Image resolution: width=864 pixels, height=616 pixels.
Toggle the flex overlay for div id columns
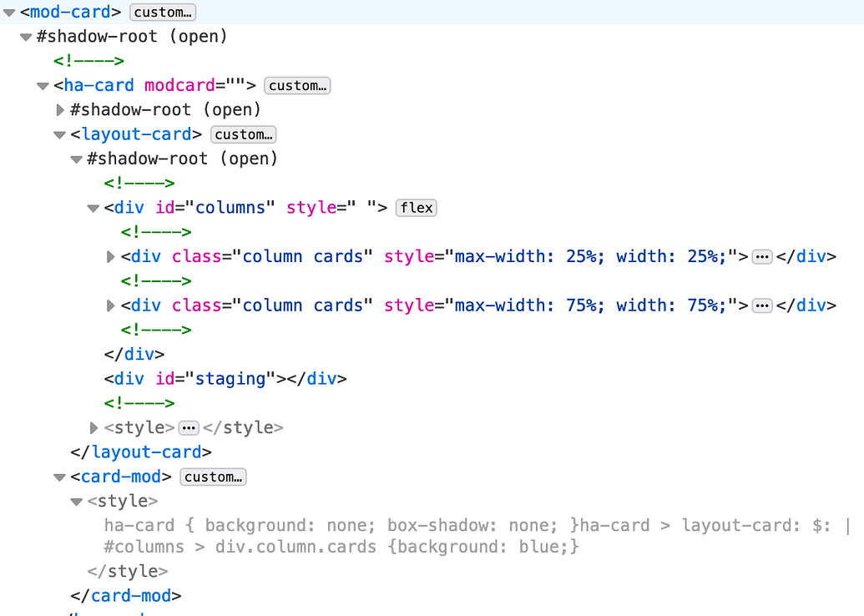(x=416, y=207)
